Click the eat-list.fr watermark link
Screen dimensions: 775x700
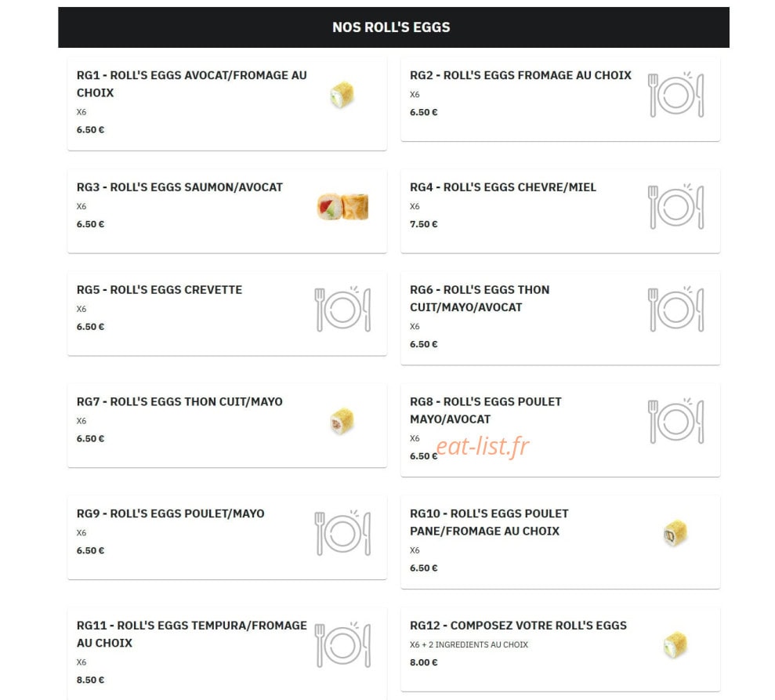(x=483, y=446)
